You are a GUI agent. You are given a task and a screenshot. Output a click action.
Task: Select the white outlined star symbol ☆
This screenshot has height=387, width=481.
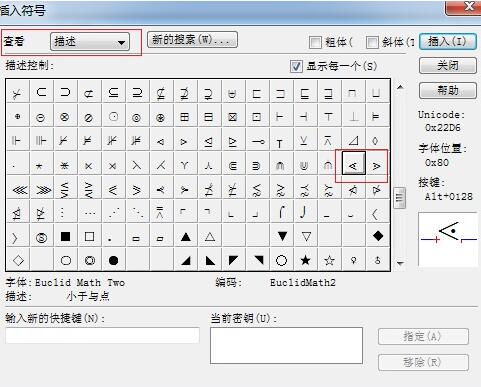point(329,260)
